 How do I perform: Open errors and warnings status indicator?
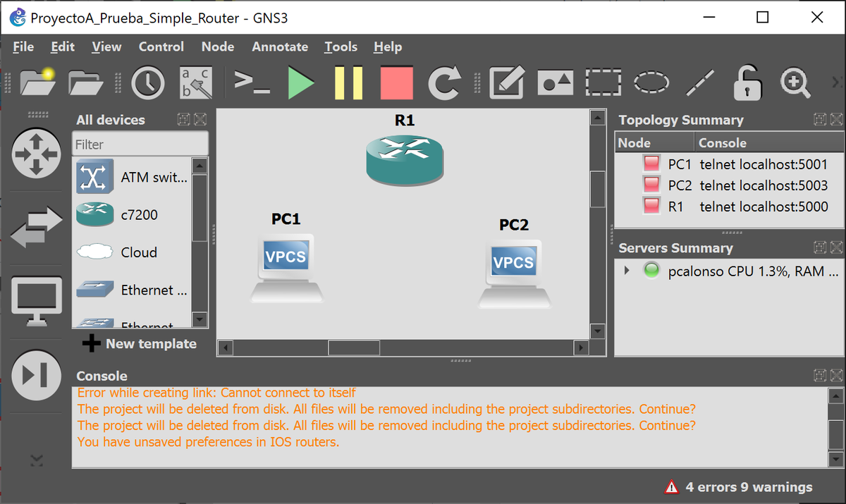coord(739,486)
